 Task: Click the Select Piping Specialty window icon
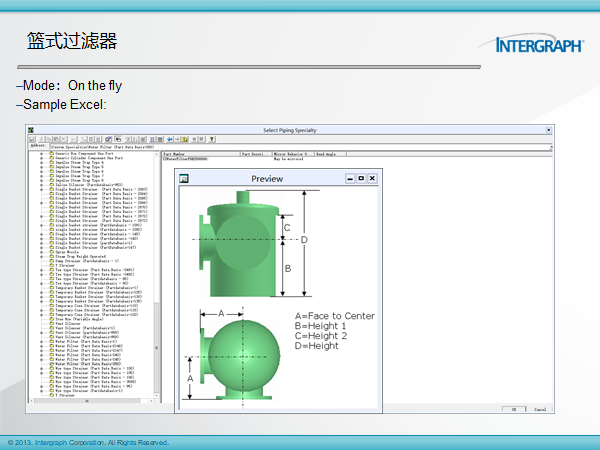(x=31, y=130)
